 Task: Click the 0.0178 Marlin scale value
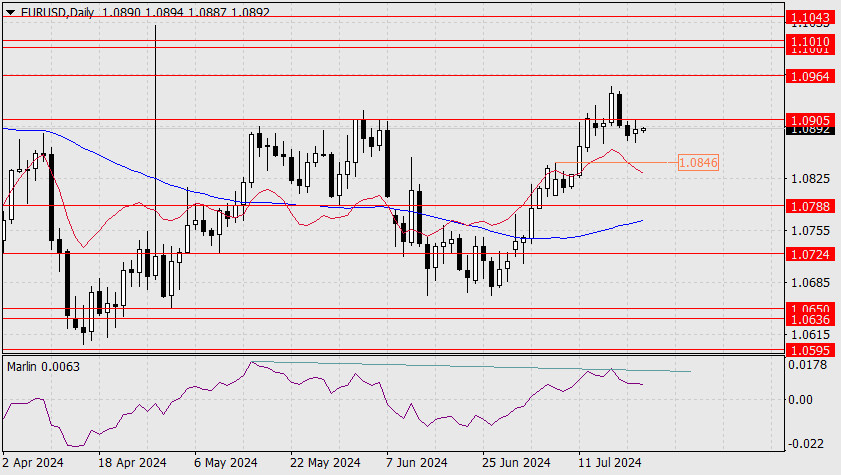(807, 365)
